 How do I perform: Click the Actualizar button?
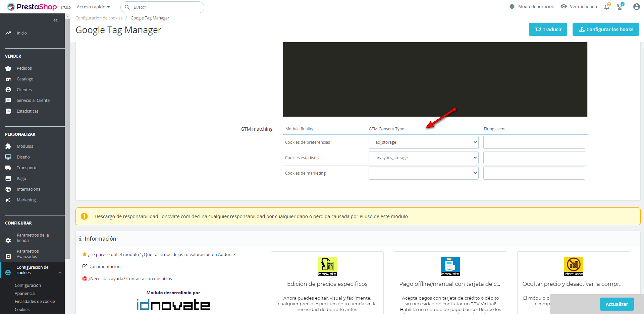click(617, 304)
